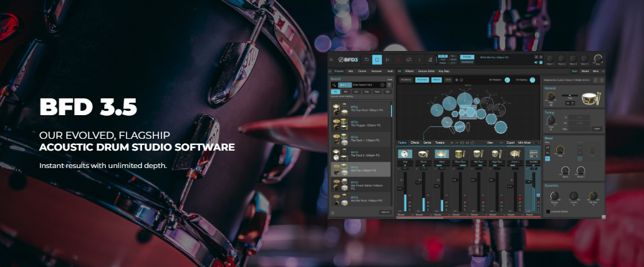Open Floor Tom Master output dropdown

coord(460,215)
